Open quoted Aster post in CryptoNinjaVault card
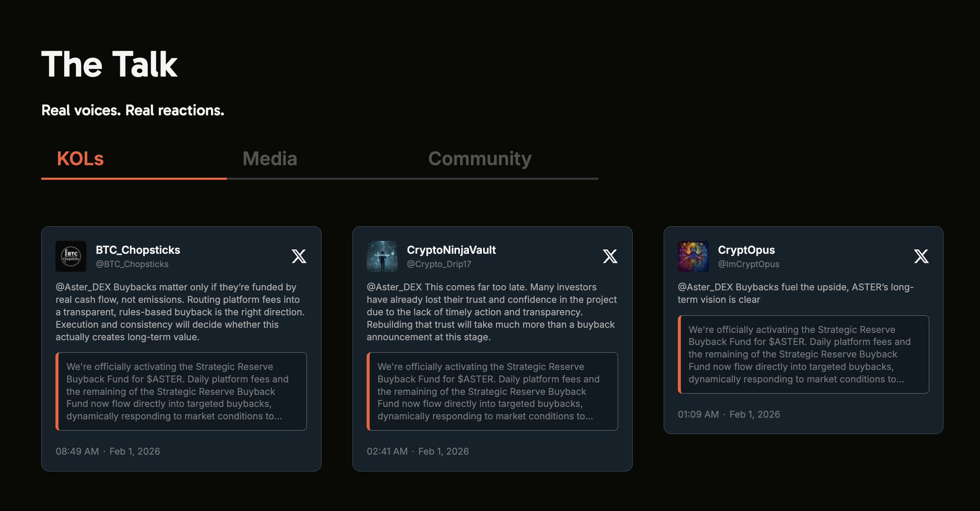Image resolution: width=980 pixels, height=511 pixels. 492,391
